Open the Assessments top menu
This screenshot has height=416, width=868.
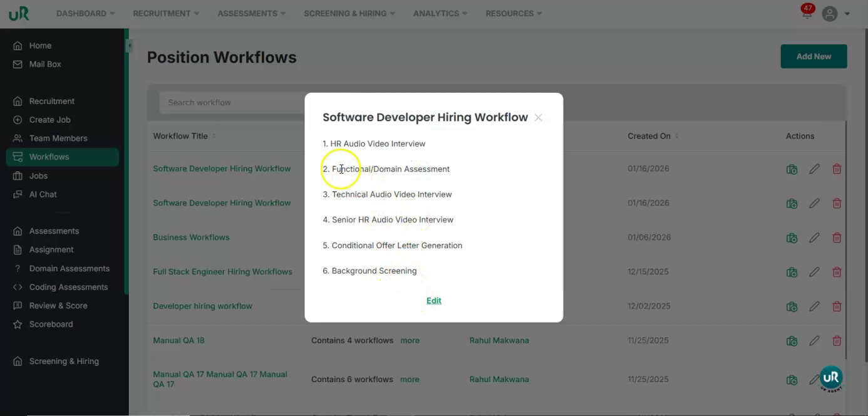pos(251,13)
